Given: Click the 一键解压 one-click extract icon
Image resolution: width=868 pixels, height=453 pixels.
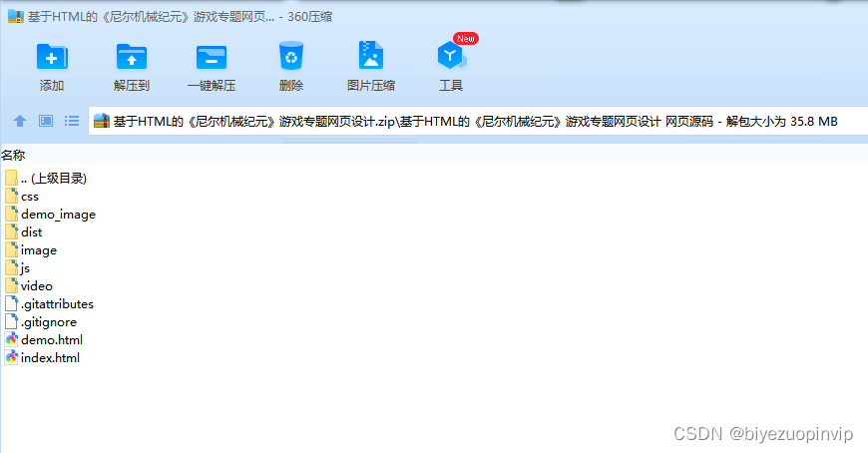Looking at the screenshot, I should (x=212, y=57).
